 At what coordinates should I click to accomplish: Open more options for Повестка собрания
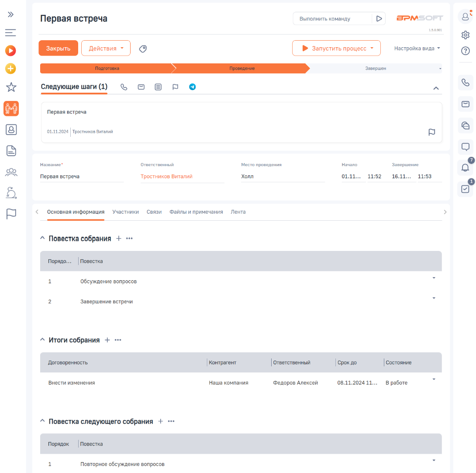click(x=129, y=239)
